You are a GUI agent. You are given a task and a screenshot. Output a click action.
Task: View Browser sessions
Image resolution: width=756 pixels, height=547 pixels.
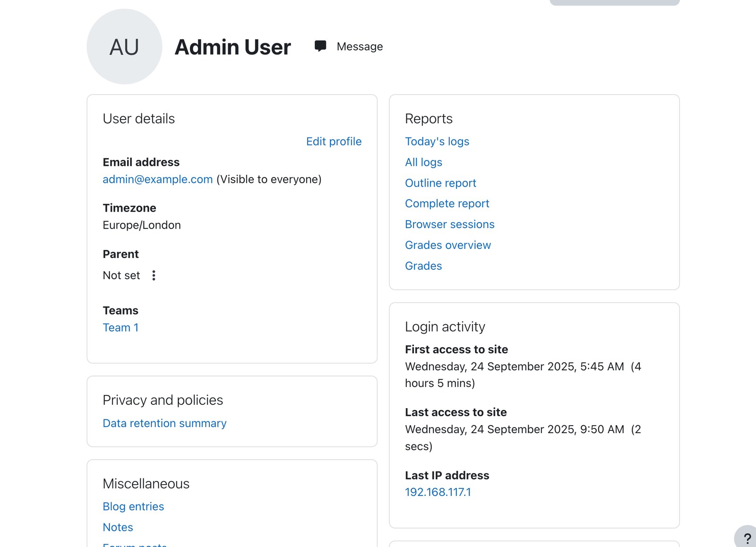point(450,224)
